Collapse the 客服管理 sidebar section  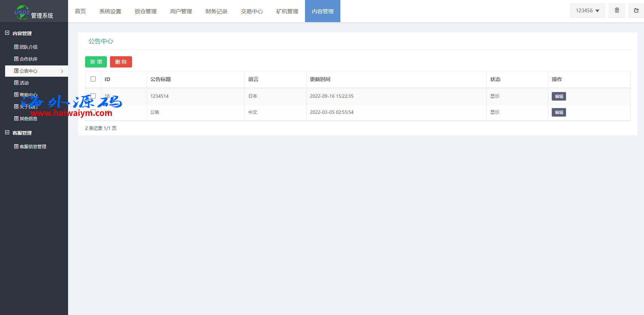coord(7,133)
